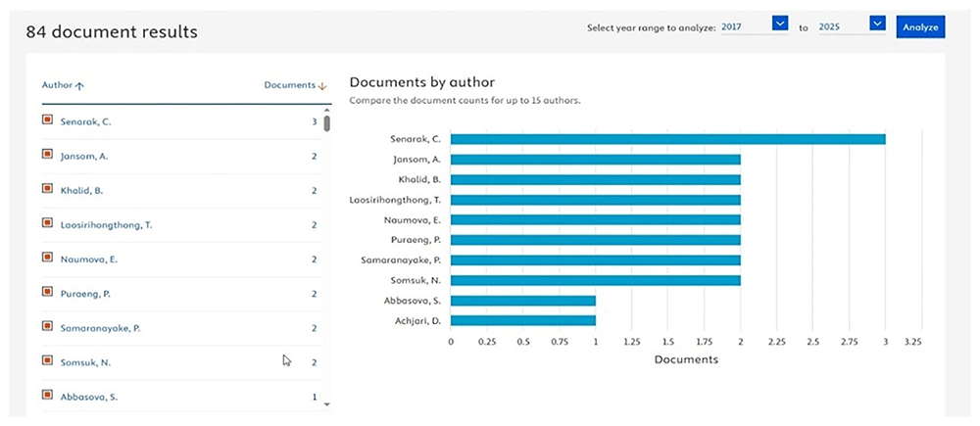The width and height of the screenshot is (980, 426).
Task: Toggle checkbox next to Puraeng, P.
Action: (x=47, y=291)
